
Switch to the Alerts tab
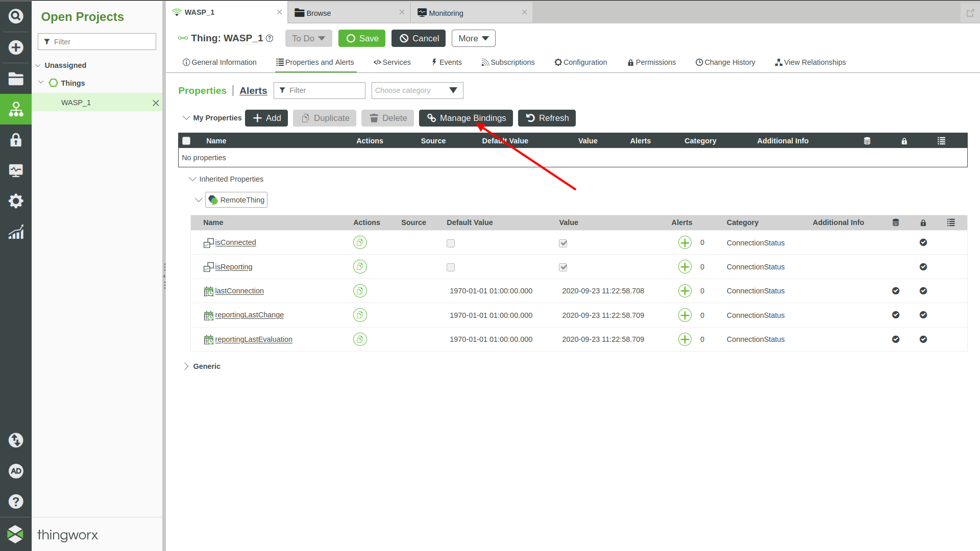pos(253,90)
